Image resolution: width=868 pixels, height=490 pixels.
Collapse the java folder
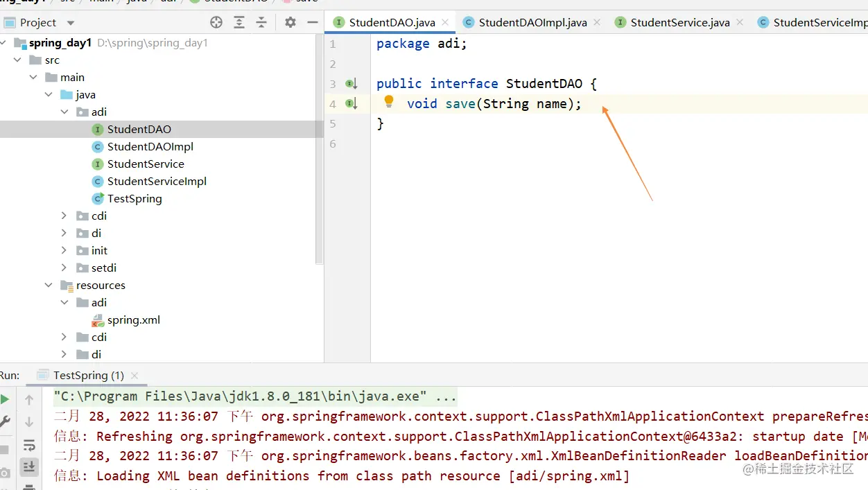(49, 95)
